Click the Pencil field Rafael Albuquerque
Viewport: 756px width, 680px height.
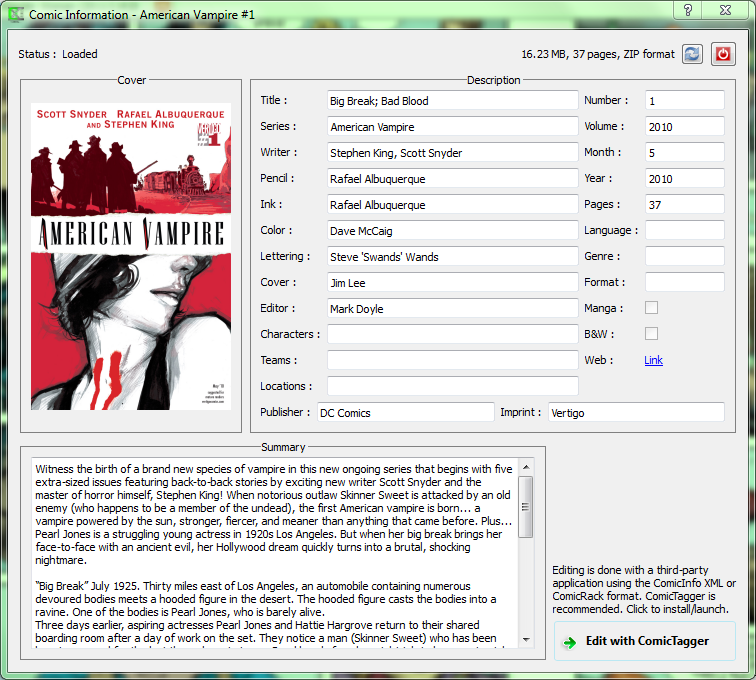click(x=452, y=178)
